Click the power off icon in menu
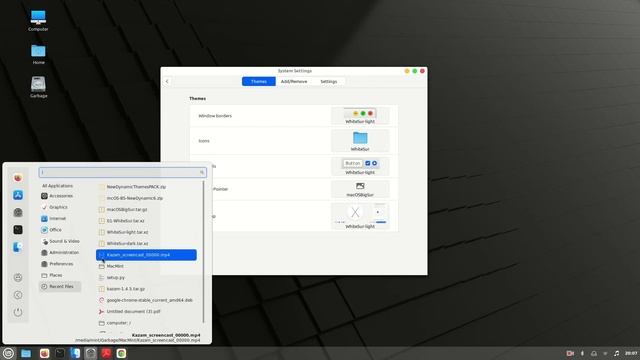This screenshot has width=640, height=360. tap(18, 312)
